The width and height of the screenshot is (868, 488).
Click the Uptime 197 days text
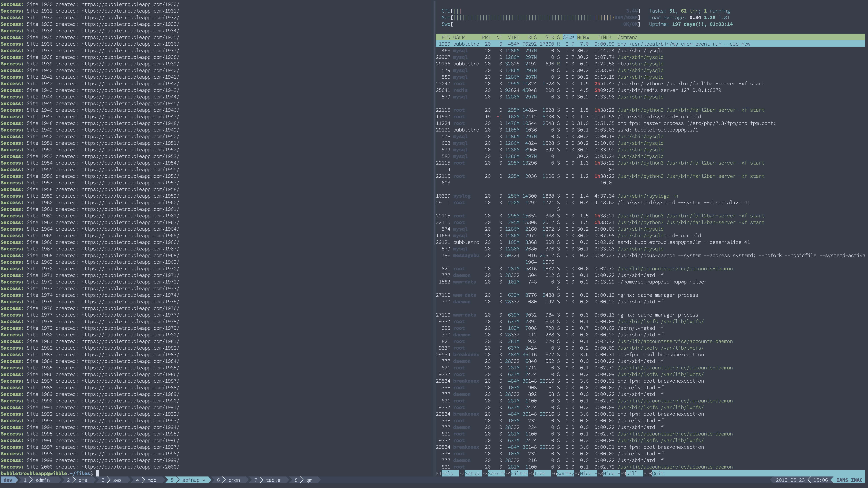tap(691, 24)
